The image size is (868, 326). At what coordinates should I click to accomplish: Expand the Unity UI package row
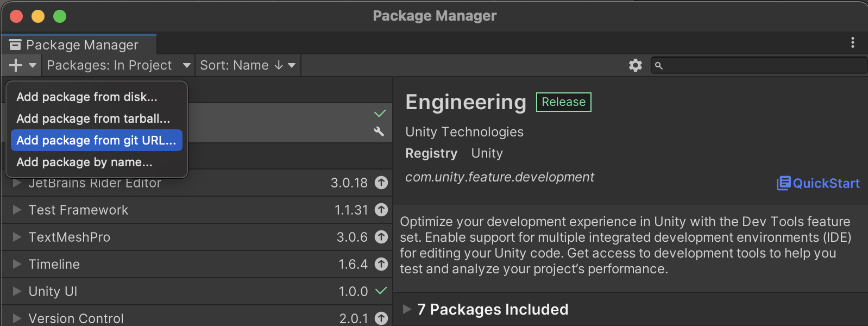tap(17, 291)
